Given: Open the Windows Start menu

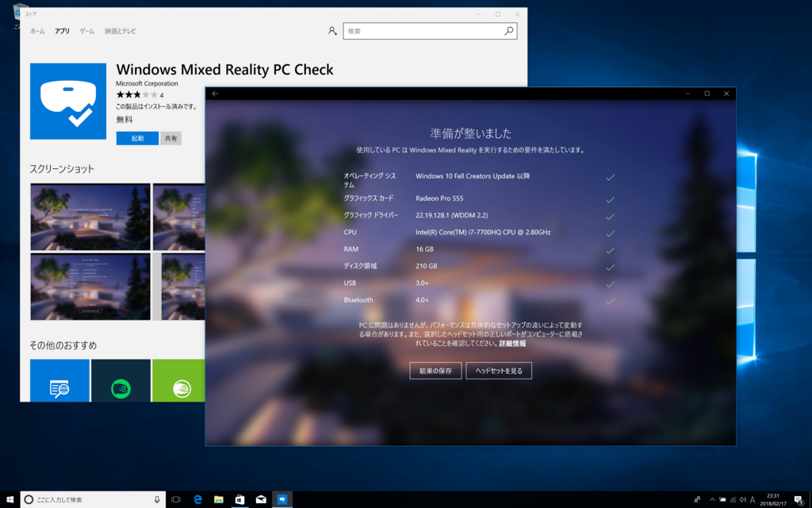Looking at the screenshot, I should click(10, 500).
